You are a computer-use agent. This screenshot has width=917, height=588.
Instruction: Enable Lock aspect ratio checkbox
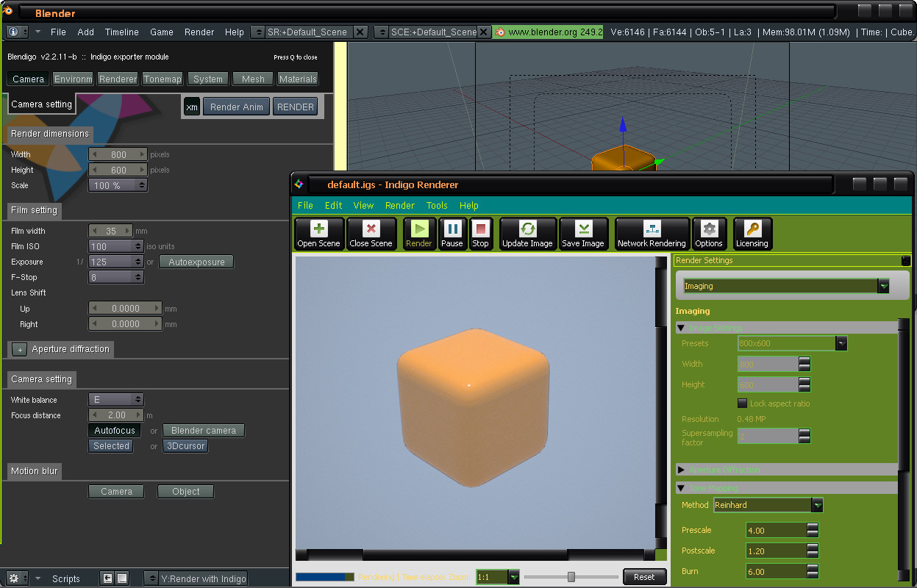742,404
